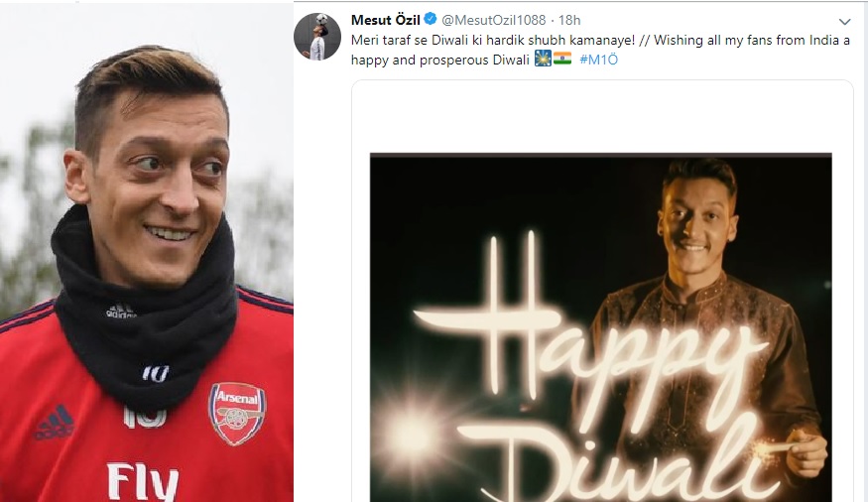Open the tweet options chevron menu
Screen dimensions: 868x502
844,21
